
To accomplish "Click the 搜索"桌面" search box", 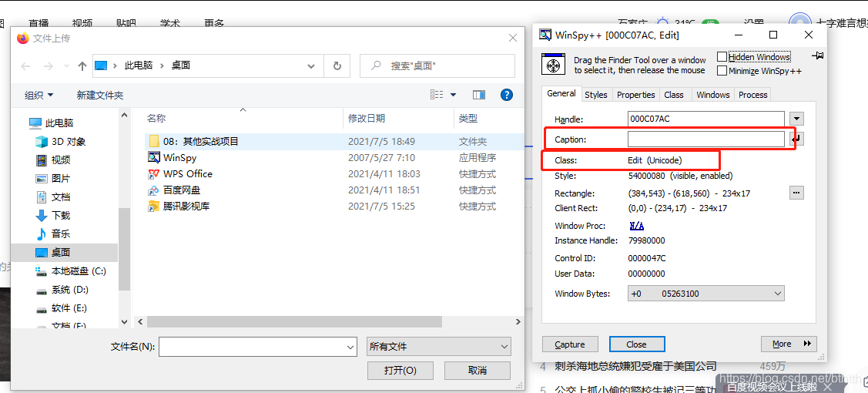I will click(437, 65).
